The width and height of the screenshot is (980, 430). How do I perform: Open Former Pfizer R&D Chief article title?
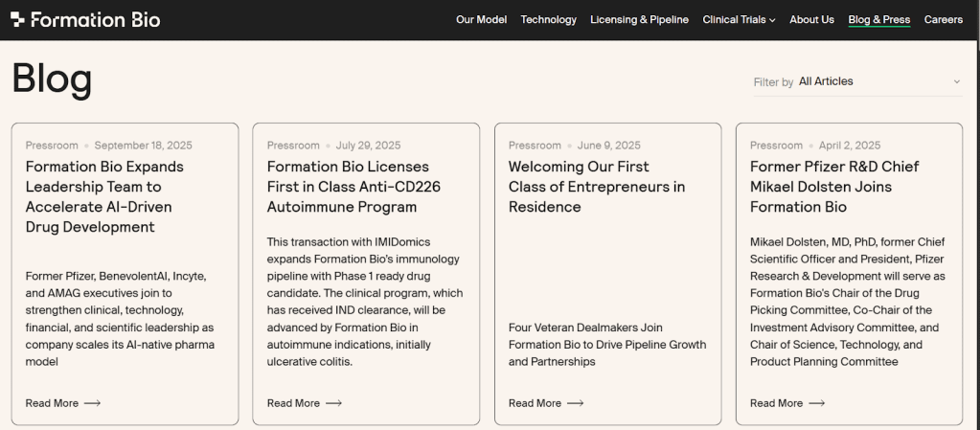(833, 187)
